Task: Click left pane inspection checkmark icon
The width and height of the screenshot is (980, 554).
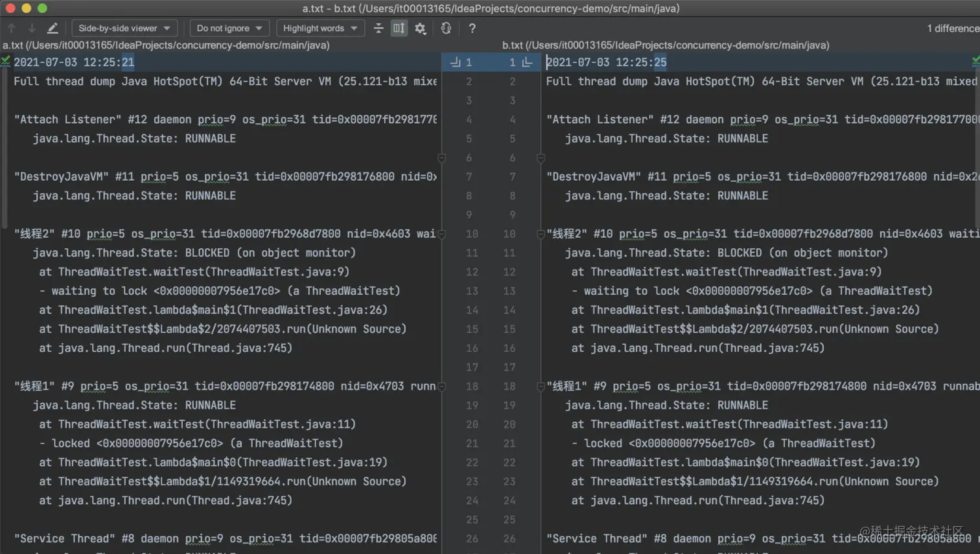Action: click(5, 61)
